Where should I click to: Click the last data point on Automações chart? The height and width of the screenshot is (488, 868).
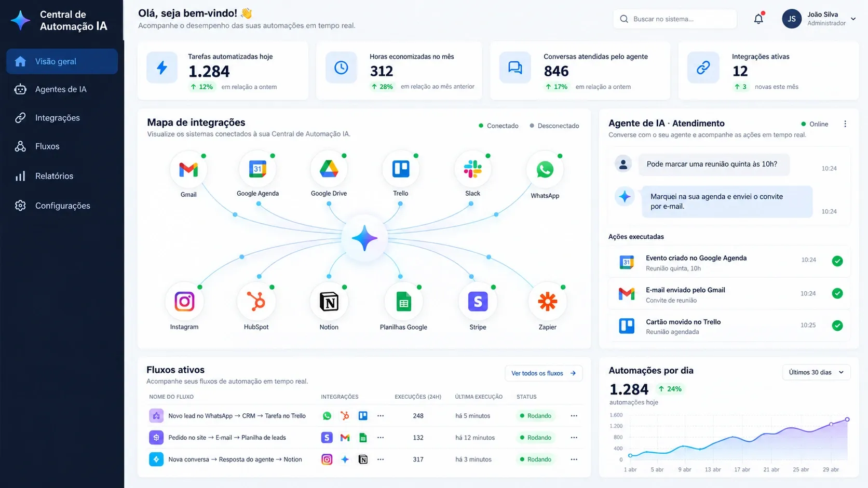pyautogui.click(x=847, y=419)
